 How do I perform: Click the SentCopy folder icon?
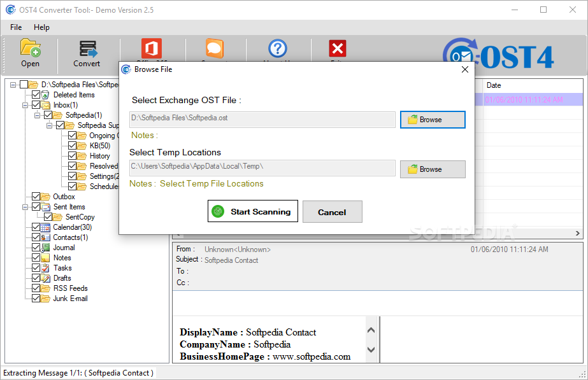tap(57, 217)
